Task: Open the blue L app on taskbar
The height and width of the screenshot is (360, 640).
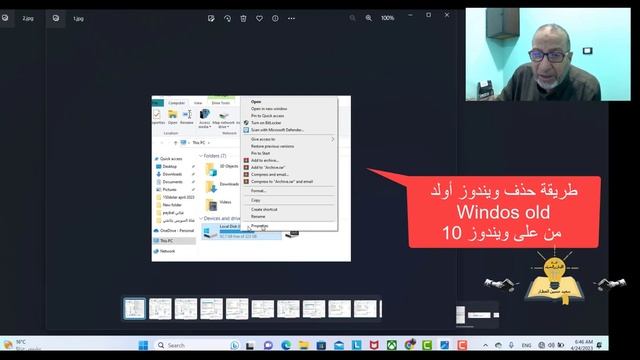Action: 356,345
